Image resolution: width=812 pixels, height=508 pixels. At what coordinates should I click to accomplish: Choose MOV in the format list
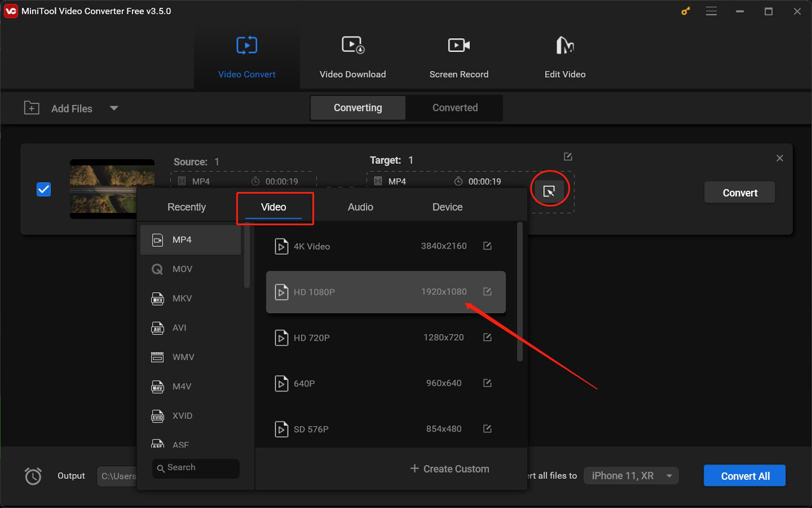point(190,269)
